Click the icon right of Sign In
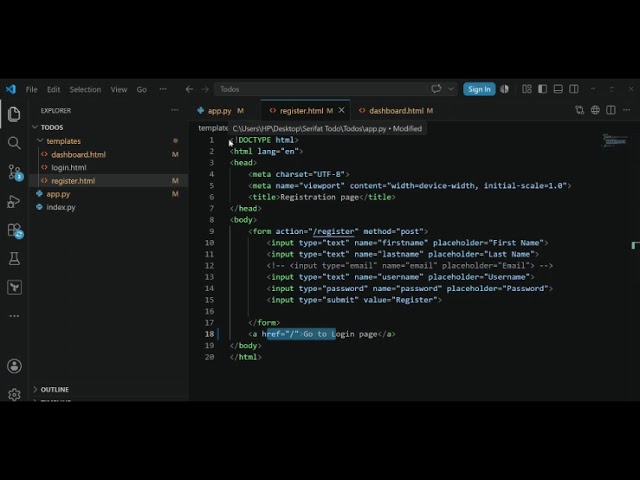Screen dimensions: 640x480 click(x=504, y=89)
